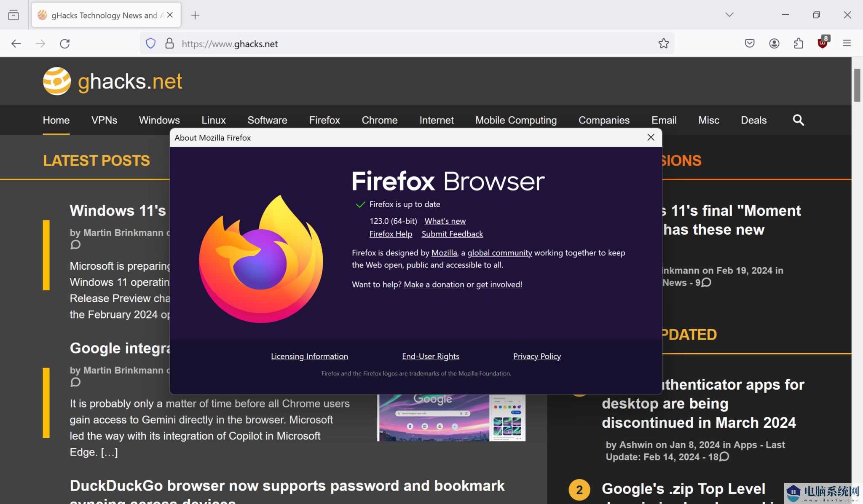Screen dimensions: 863x504
Task: Click the Licensing Information button
Action: [309, 356]
